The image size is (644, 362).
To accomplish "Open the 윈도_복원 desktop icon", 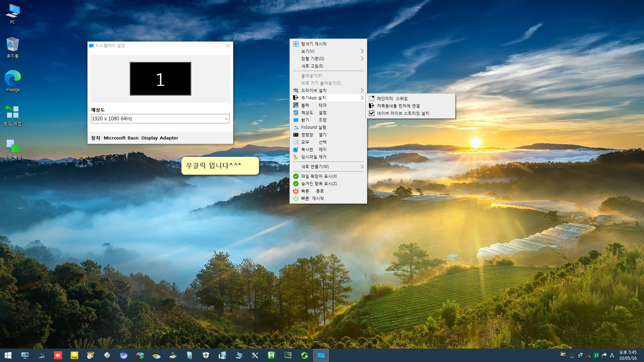I will click(12, 149).
